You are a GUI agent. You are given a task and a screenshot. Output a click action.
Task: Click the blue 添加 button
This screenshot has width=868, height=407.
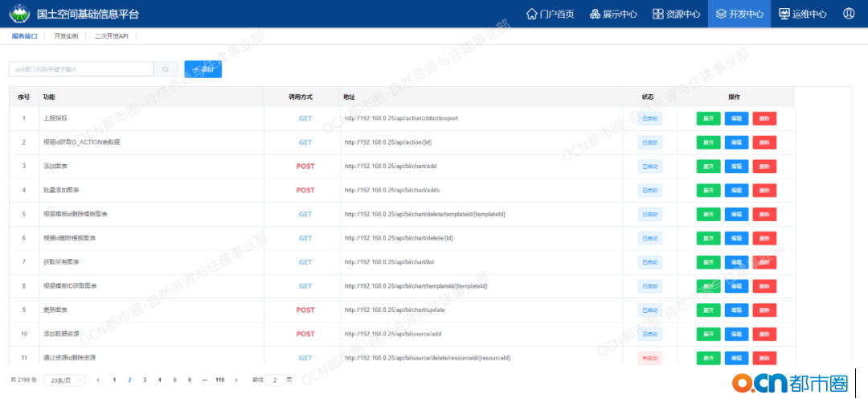203,69
